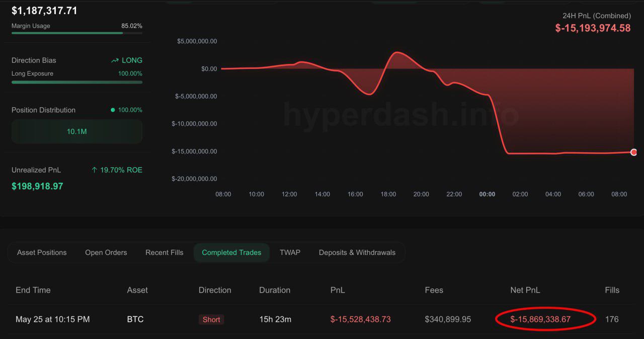Click the 176 fills cell
This screenshot has width=644, height=339.
[612, 319]
